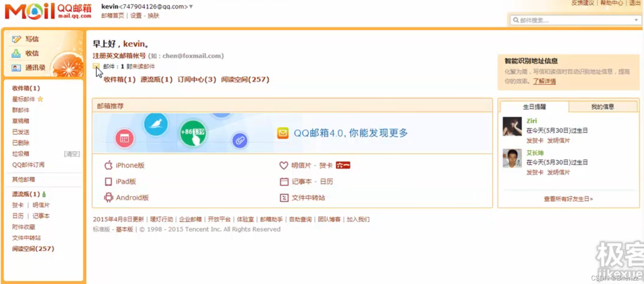Click the Android robot icon
This screenshot has width=644, height=284.
pyautogui.click(x=109, y=198)
